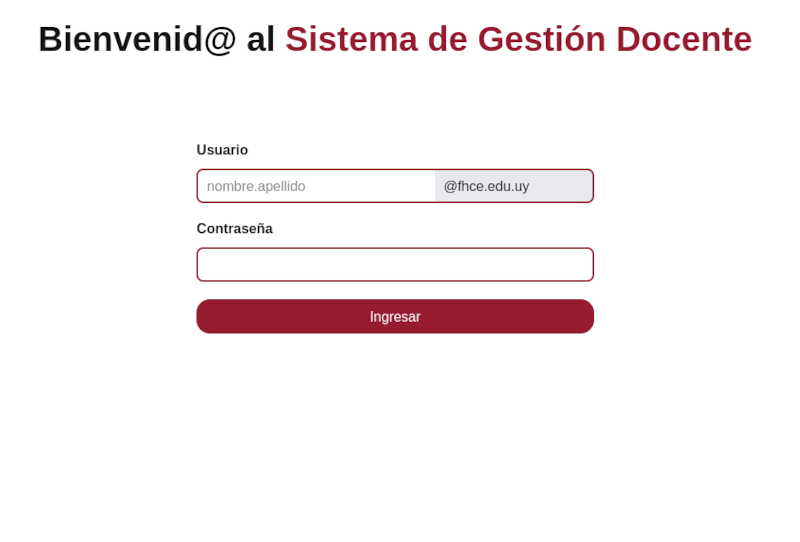Screen dimensions: 800x542
Task: Place cursor in the username box
Action: coord(316,186)
